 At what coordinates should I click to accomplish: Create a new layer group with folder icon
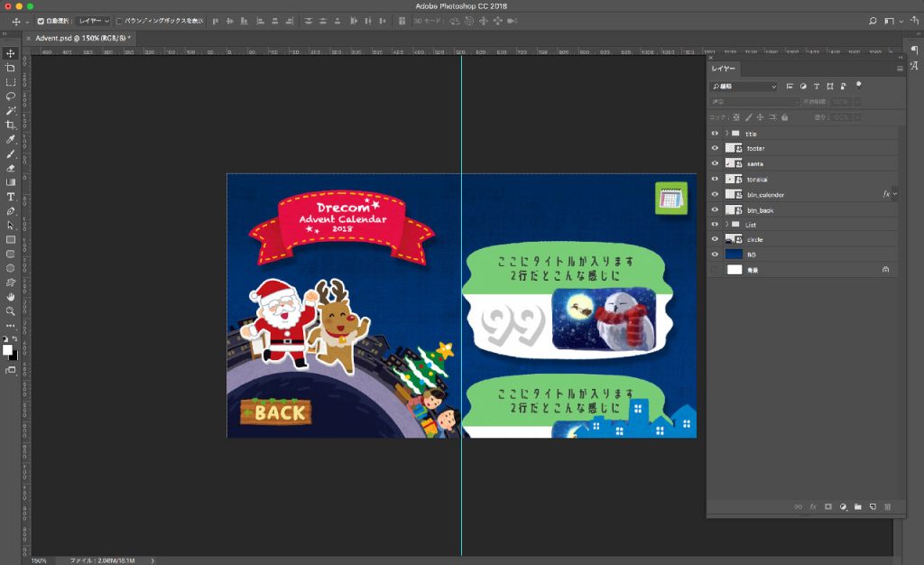(x=857, y=507)
